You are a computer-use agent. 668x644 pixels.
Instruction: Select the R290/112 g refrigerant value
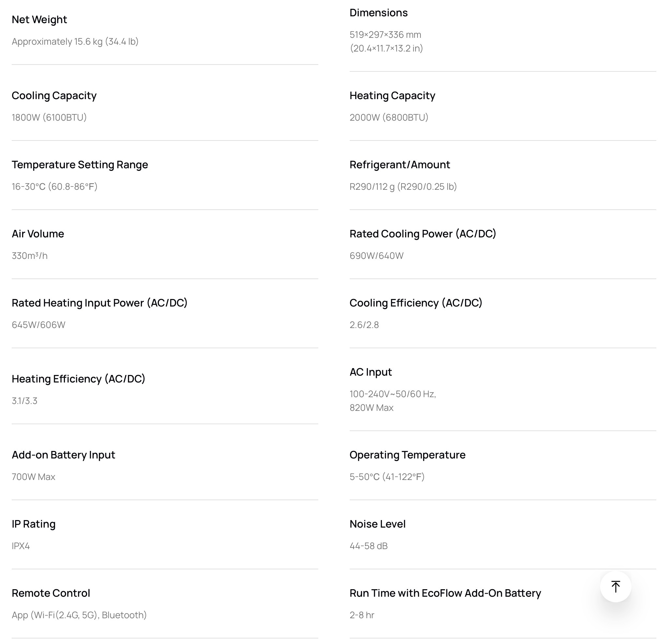403,187
